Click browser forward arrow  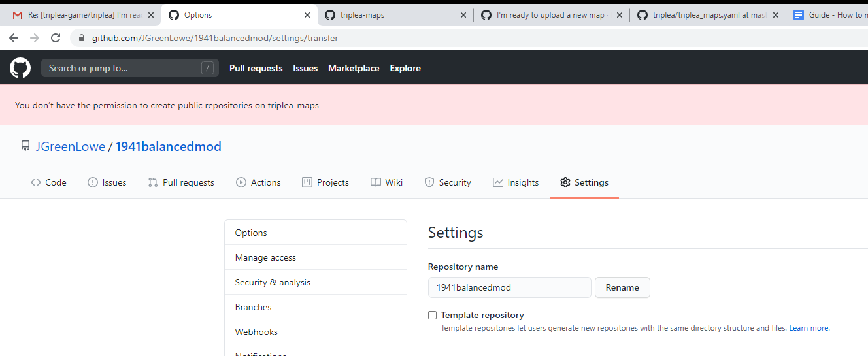tap(35, 38)
